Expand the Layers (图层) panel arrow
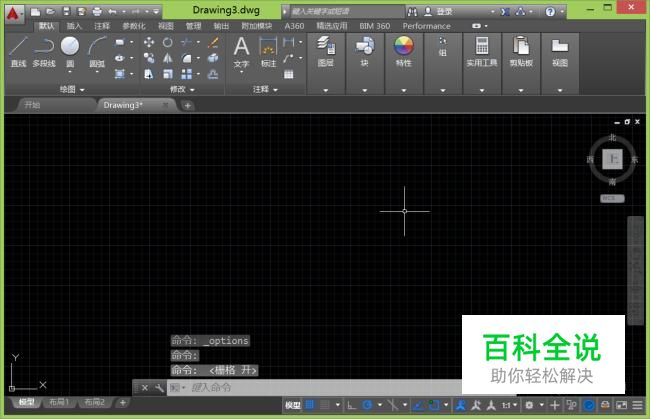 pos(326,90)
